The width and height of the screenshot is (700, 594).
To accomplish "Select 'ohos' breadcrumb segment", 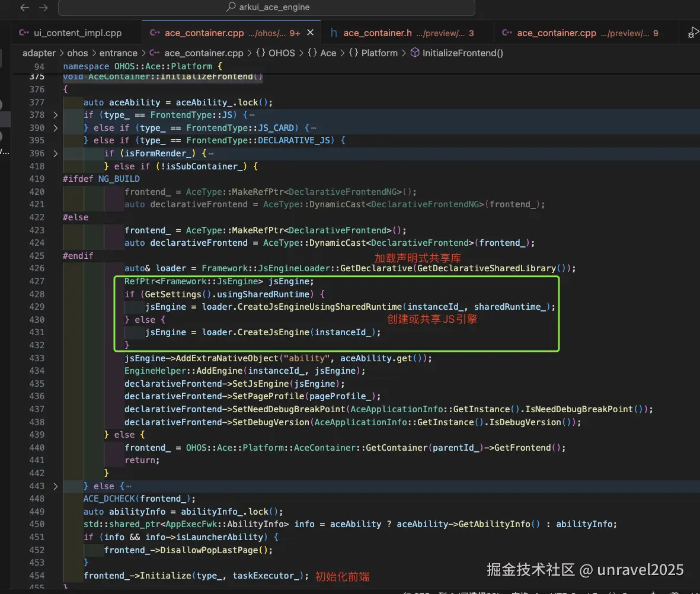I will click(77, 53).
